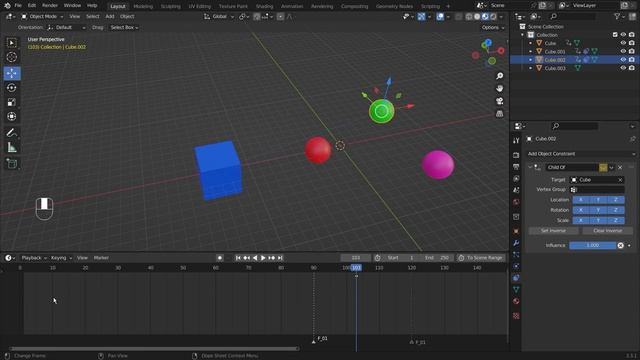Open the Modifiers wrench tab

click(x=516, y=243)
